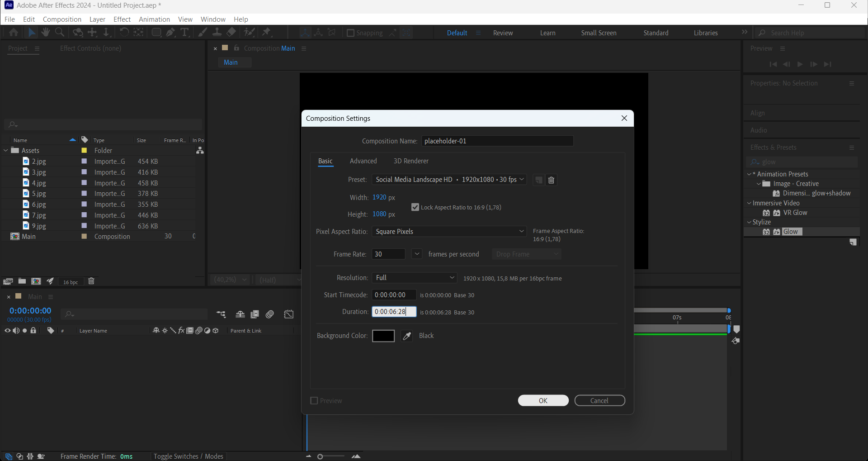Select the Zoom tool in toolbar
The height and width of the screenshot is (461, 868).
(x=59, y=33)
